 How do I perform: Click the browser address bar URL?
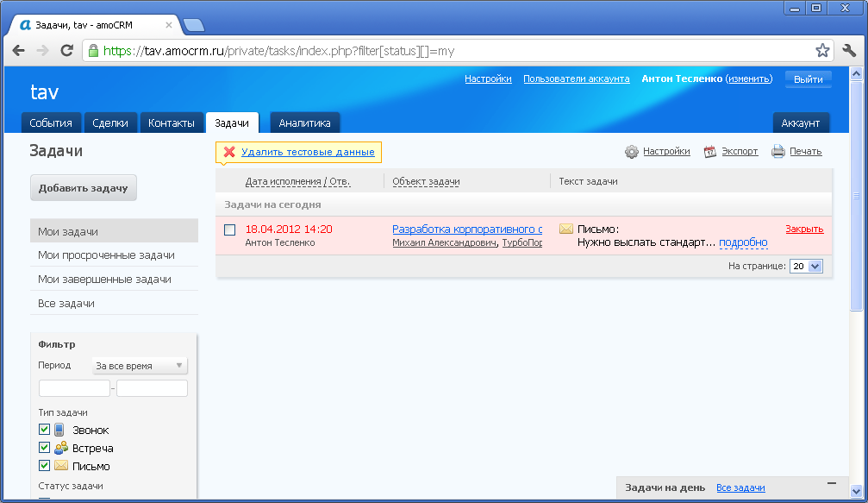279,51
